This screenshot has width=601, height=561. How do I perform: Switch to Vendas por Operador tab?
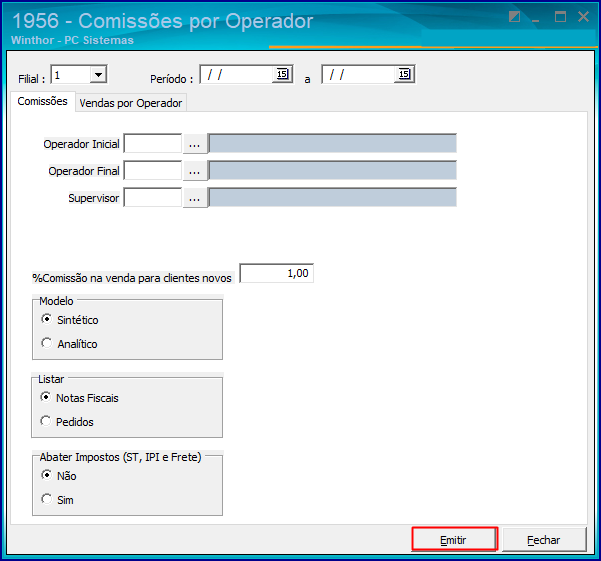click(131, 103)
